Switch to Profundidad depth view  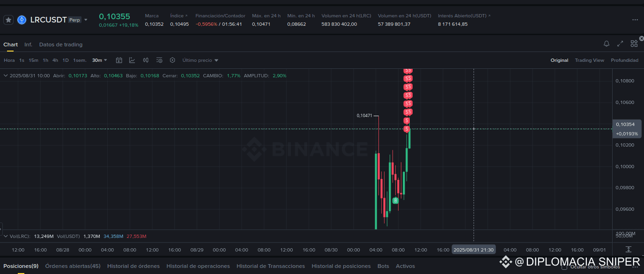(624, 60)
